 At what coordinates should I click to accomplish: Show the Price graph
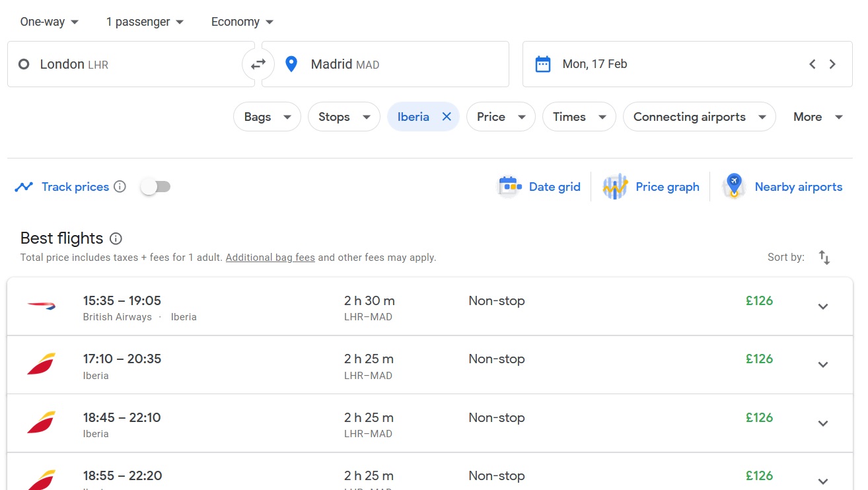pos(651,187)
